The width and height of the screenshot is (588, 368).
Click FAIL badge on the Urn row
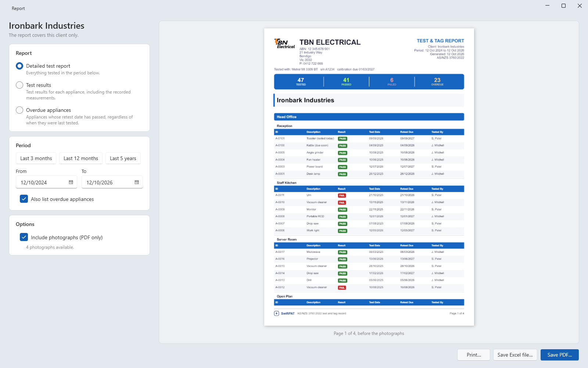342,195
